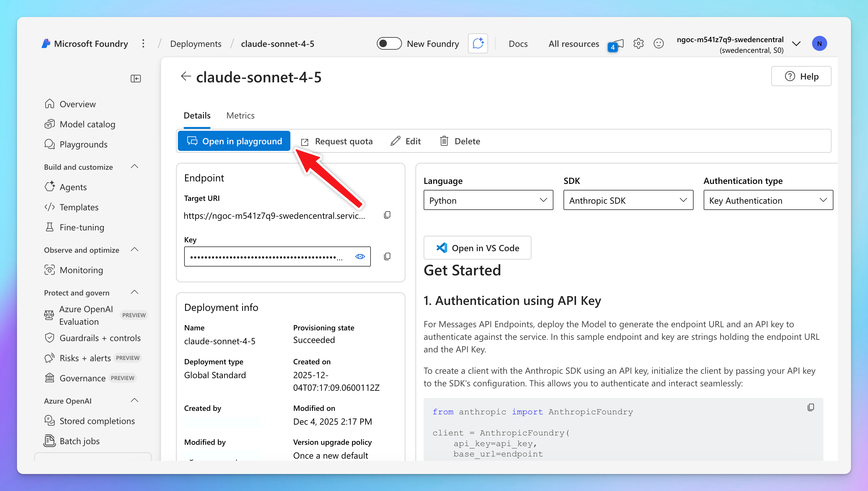Open the SDK dropdown showing Anthropic SDK
Screen dimensions: 868x491
628,200
